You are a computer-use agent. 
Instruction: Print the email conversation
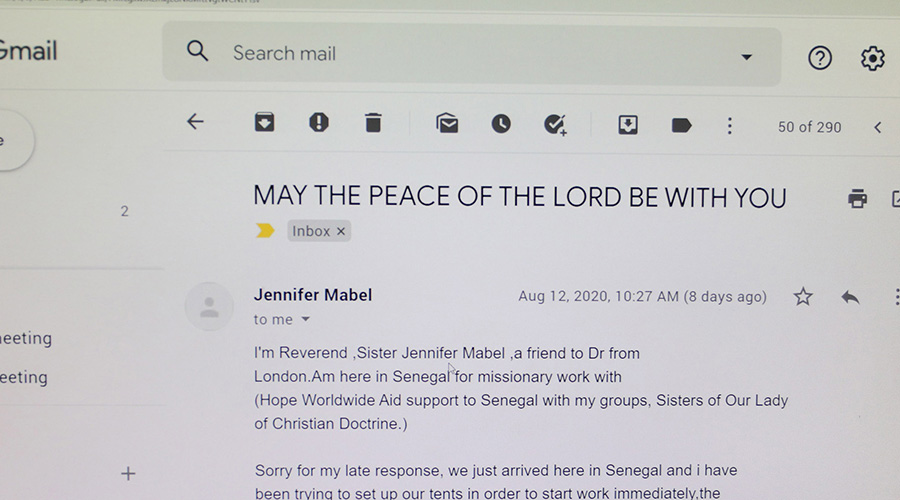(x=858, y=199)
